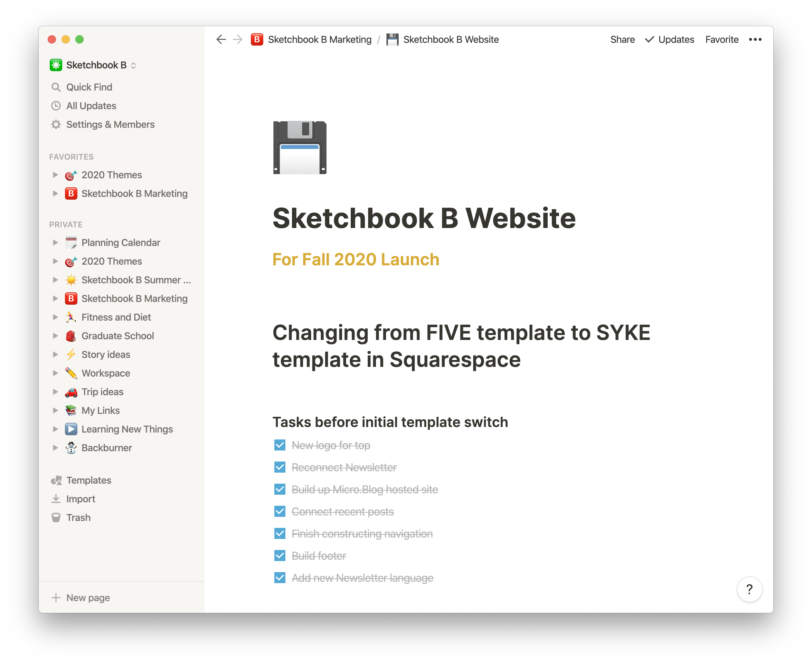This screenshot has width=812, height=664.
Task: Click the For Fall 2020 Launch heading
Action: point(356,260)
